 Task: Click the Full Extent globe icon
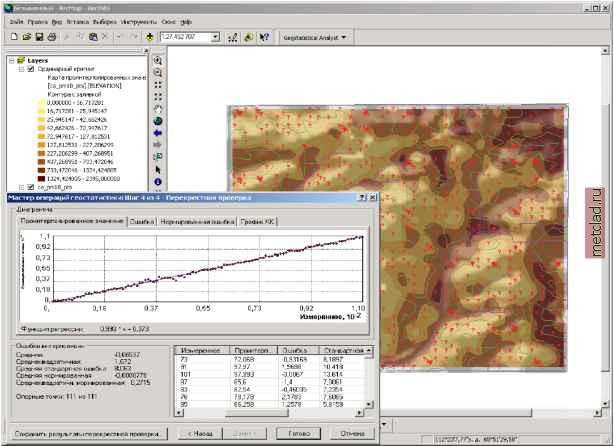tap(158, 121)
